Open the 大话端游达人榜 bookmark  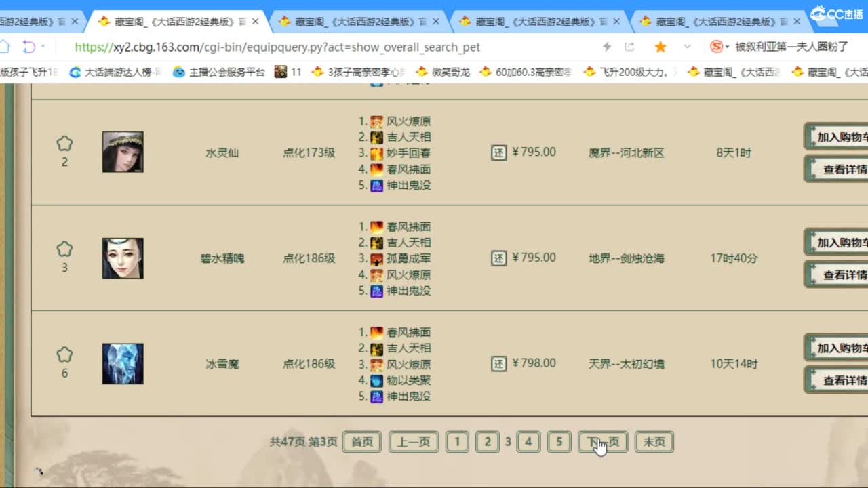pos(116,72)
